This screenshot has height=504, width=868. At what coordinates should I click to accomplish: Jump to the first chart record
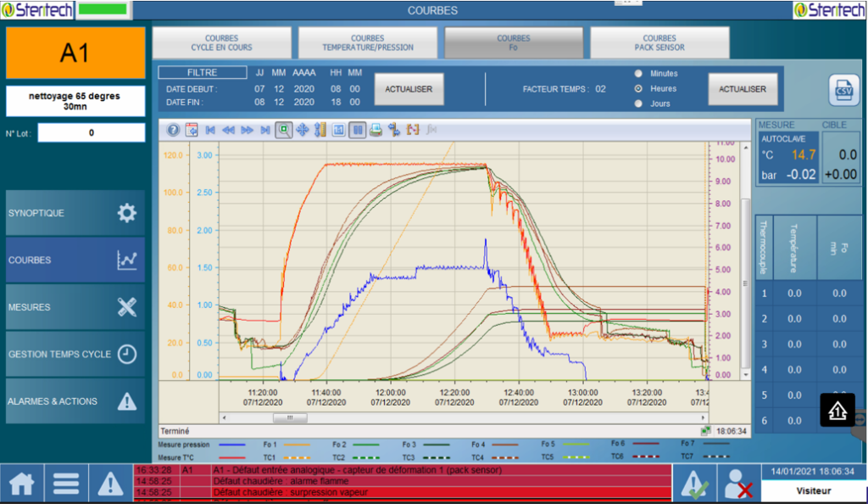210,130
